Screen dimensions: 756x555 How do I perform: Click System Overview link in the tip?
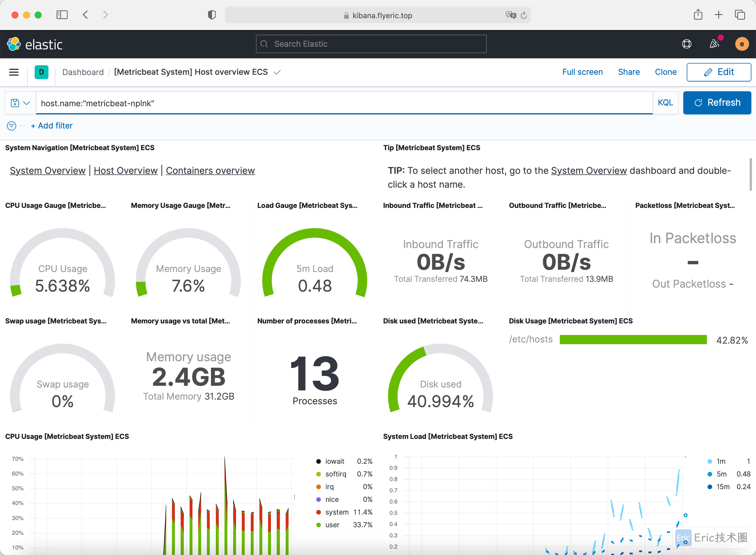pos(589,171)
